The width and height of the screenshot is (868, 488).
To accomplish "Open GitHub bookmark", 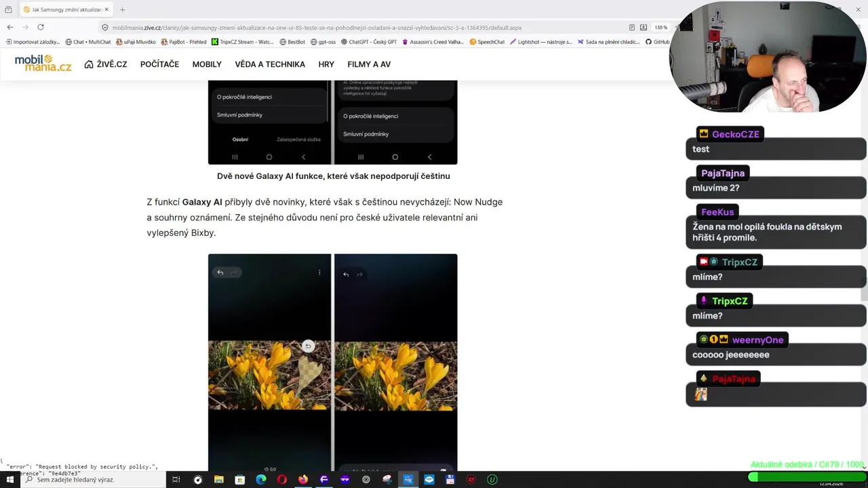I will tap(658, 42).
